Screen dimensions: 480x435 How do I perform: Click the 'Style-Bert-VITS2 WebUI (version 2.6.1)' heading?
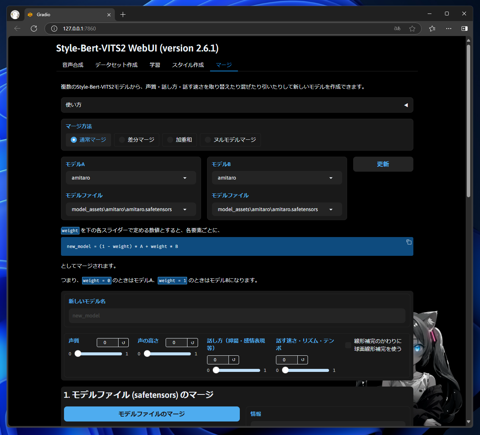click(x=137, y=48)
